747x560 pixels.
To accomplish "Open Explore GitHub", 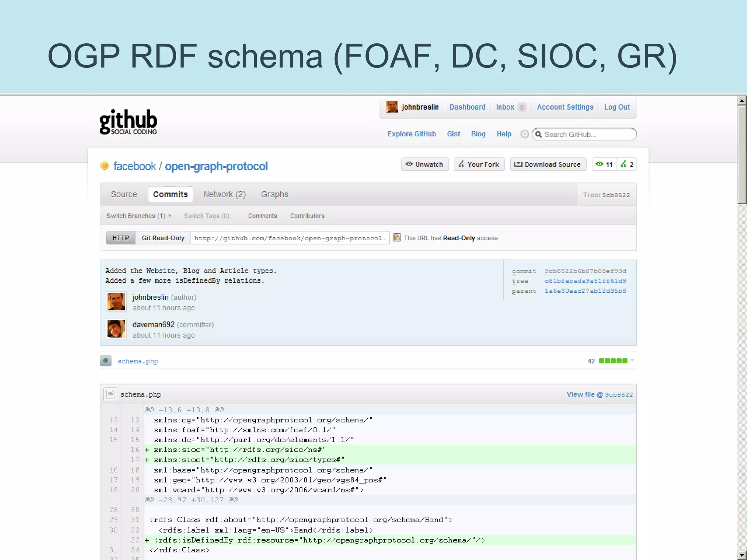I will tap(412, 134).
